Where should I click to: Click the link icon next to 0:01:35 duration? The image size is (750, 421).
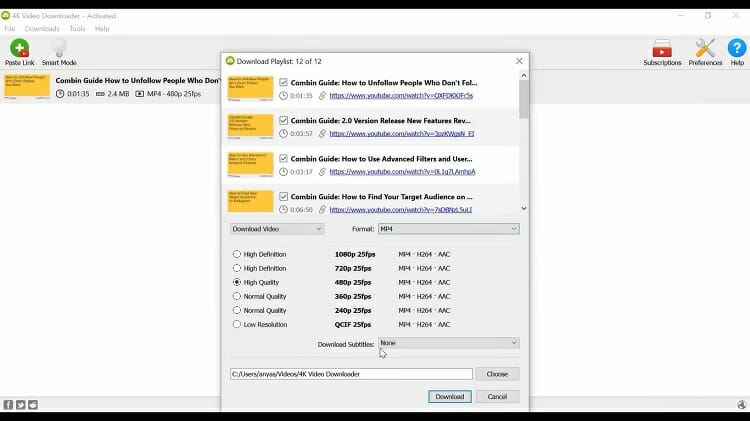[x=322, y=96]
